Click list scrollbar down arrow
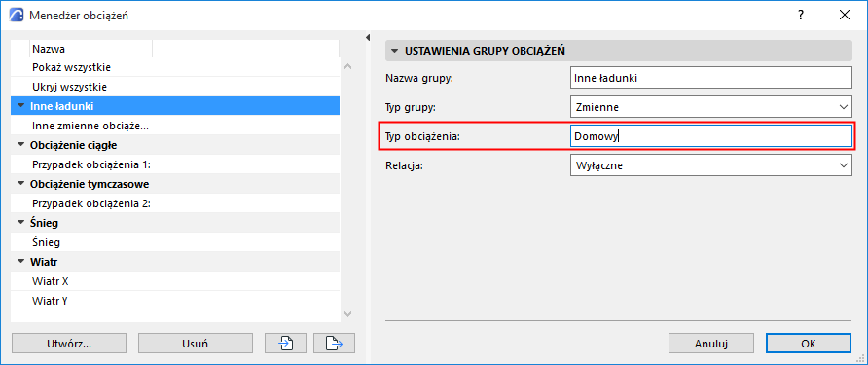868x365 pixels. point(347,314)
